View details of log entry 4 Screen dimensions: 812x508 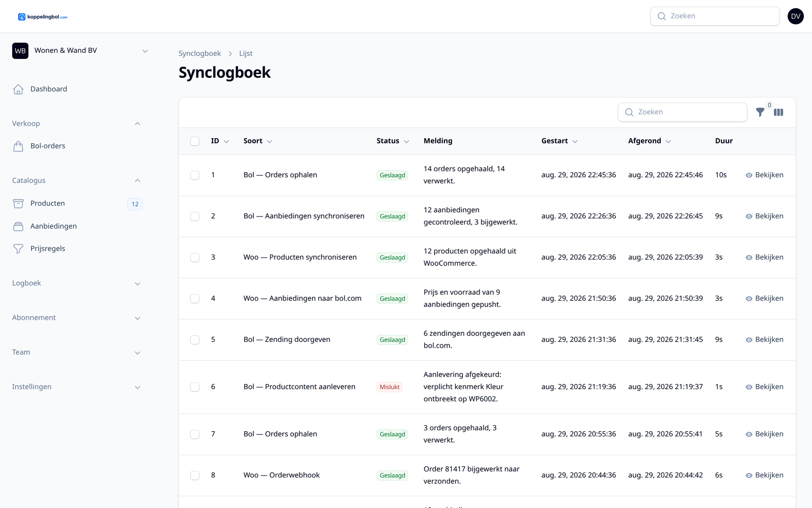point(764,299)
